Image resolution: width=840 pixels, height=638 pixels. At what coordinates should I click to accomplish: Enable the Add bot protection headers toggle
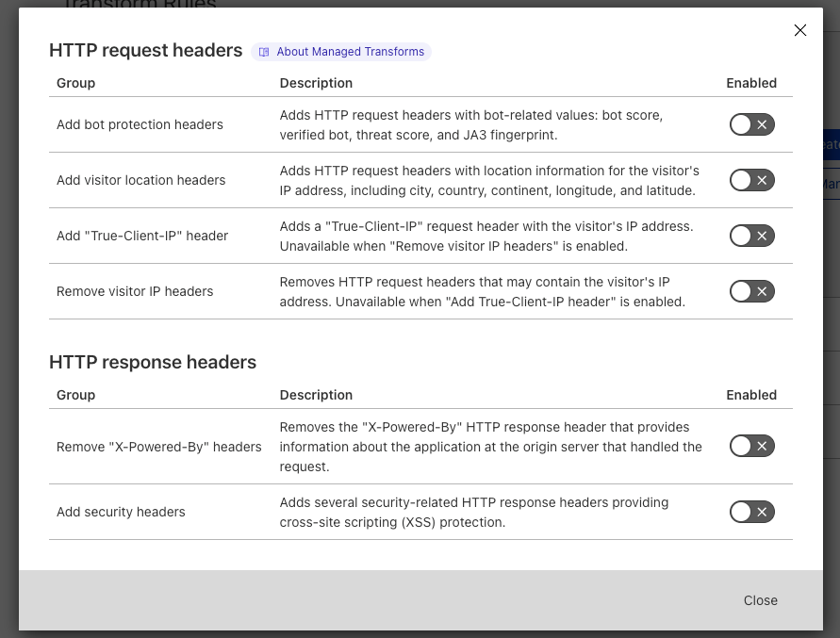751,124
